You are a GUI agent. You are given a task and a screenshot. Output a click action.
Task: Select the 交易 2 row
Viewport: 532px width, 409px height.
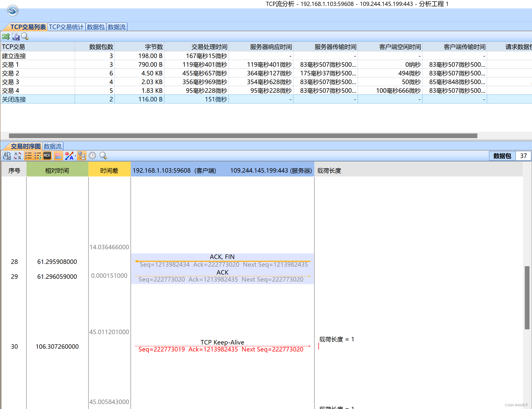[37, 73]
